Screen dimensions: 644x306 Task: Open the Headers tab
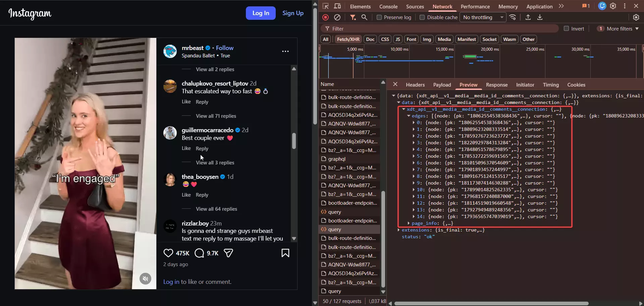(x=415, y=85)
